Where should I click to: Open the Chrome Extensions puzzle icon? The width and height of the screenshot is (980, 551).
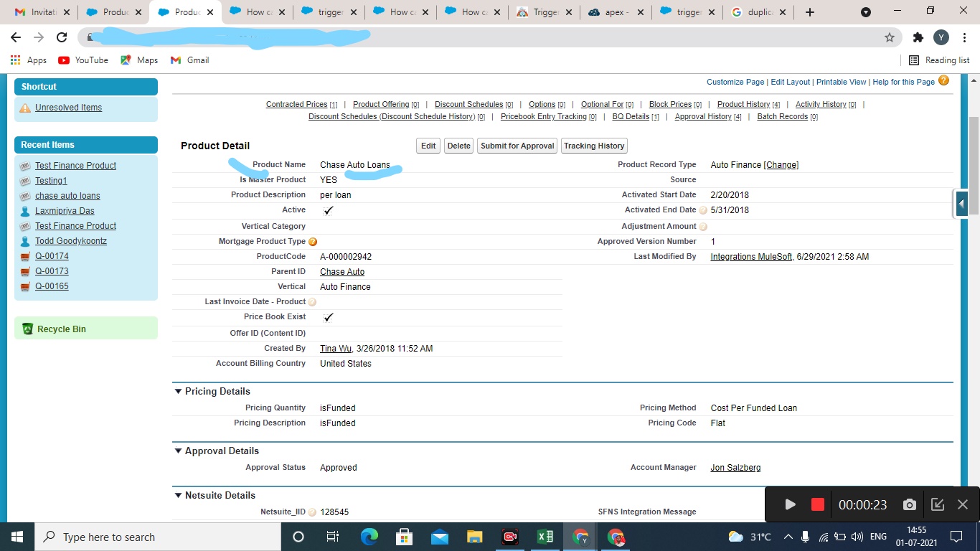click(x=918, y=37)
